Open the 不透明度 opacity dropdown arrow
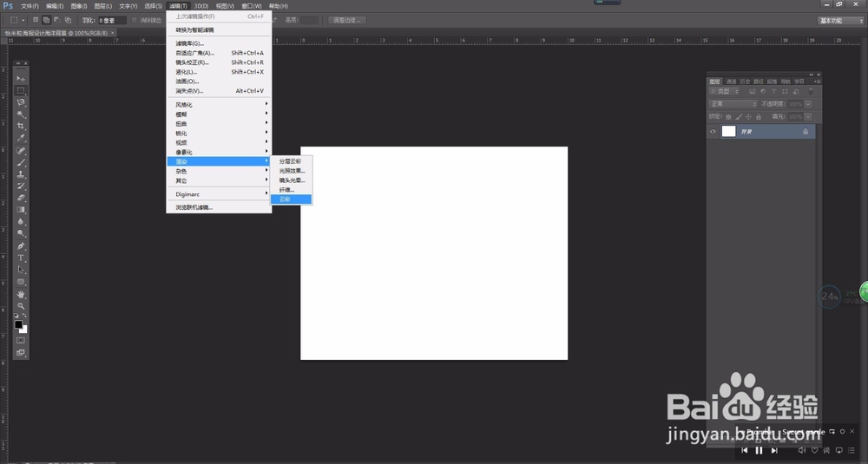 point(809,104)
